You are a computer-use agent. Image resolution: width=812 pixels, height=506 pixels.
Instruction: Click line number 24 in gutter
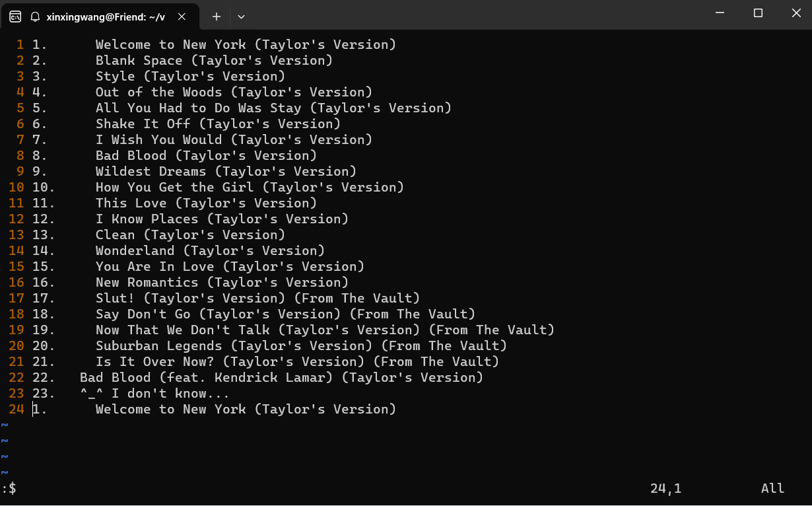(x=17, y=410)
